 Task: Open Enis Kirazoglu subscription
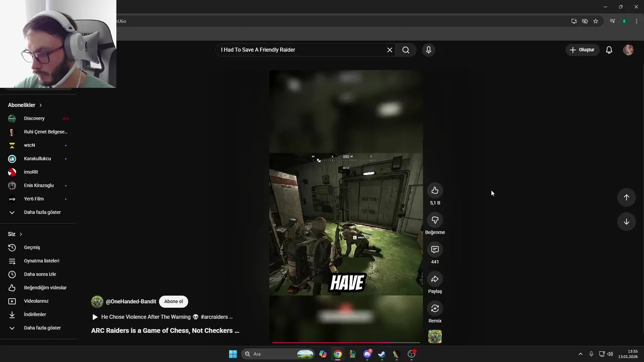pyautogui.click(x=39, y=186)
